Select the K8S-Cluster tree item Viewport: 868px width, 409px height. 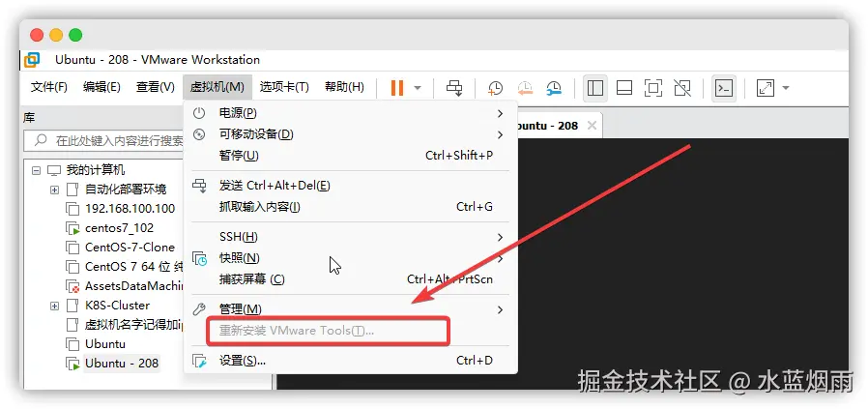coord(117,306)
